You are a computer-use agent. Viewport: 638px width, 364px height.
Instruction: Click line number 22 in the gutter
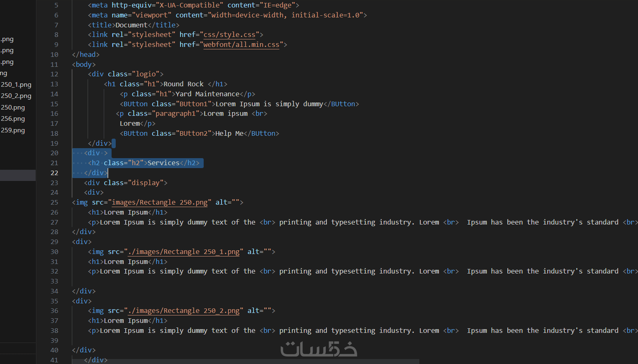[x=54, y=173]
